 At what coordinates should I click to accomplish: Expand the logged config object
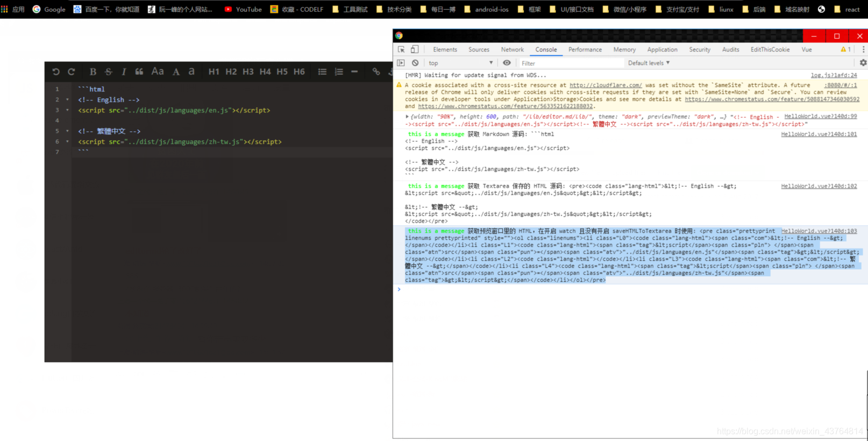pyautogui.click(x=407, y=116)
